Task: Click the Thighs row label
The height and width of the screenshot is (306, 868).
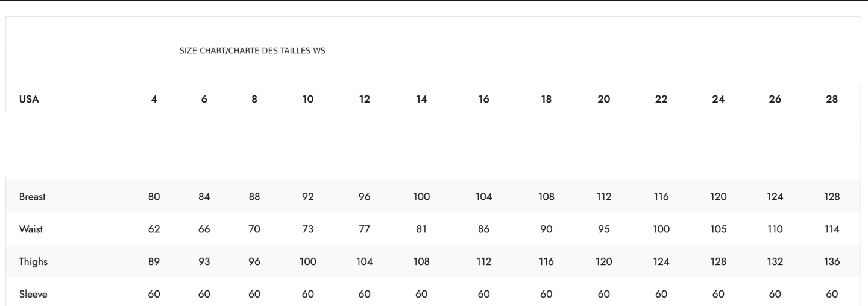Action: pos(33,262)
